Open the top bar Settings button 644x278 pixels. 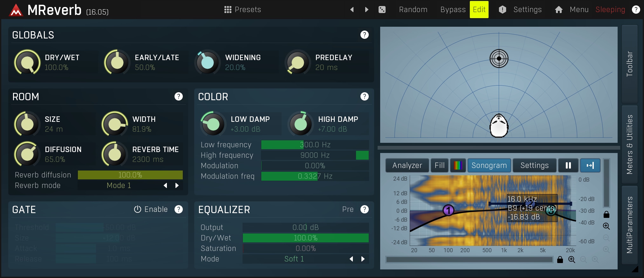pyautogui.click(x=527, y=10)
